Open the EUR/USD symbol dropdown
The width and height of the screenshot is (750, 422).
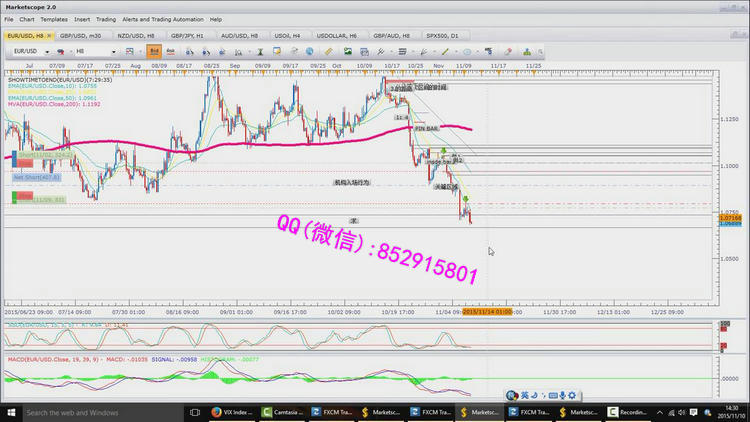pos(48,50)
